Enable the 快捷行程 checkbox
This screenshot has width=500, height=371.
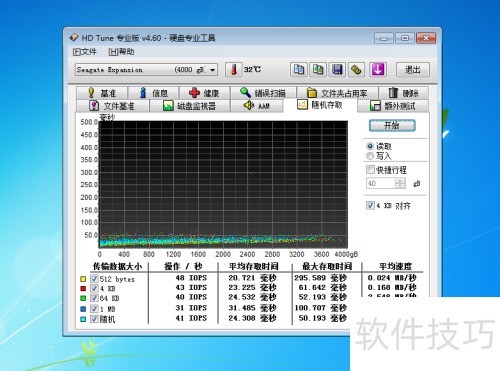(x=370, y=170)
